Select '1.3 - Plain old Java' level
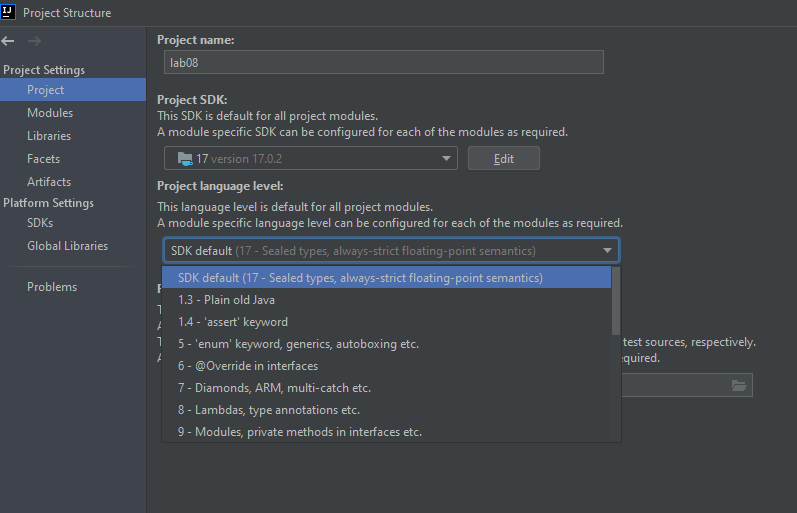The height and width of the screenshot is (513, 797). (226, 300)
